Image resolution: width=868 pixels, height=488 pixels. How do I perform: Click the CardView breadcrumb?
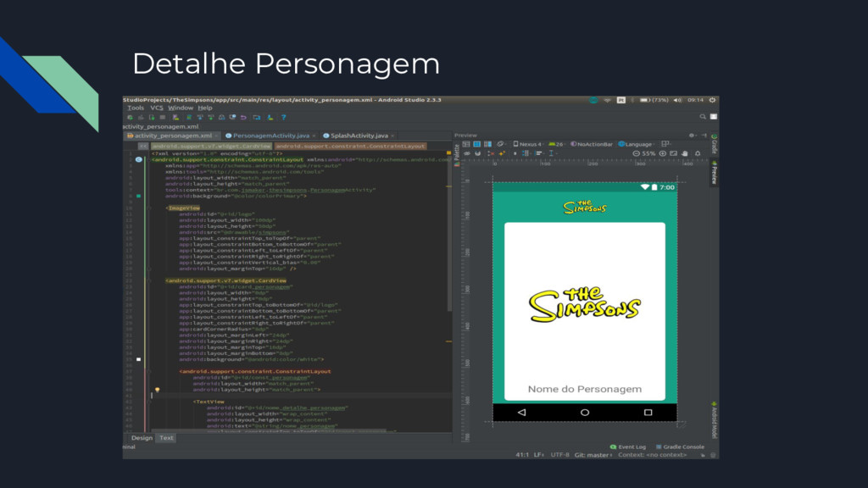[x=211, y=146]
